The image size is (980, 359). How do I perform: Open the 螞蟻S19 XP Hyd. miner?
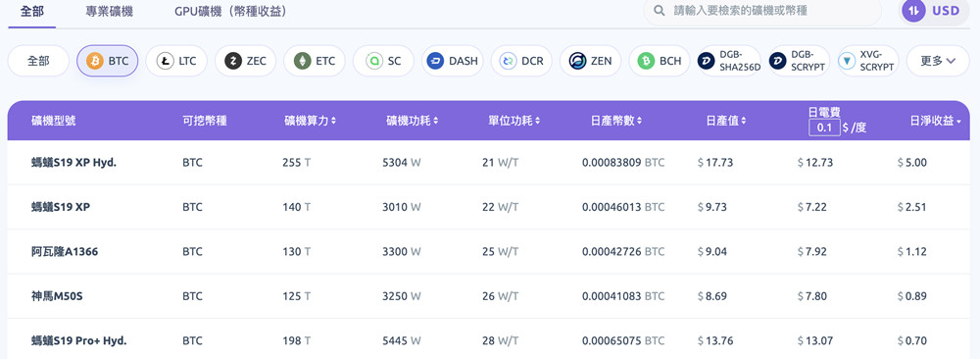[x=73, y=163]
